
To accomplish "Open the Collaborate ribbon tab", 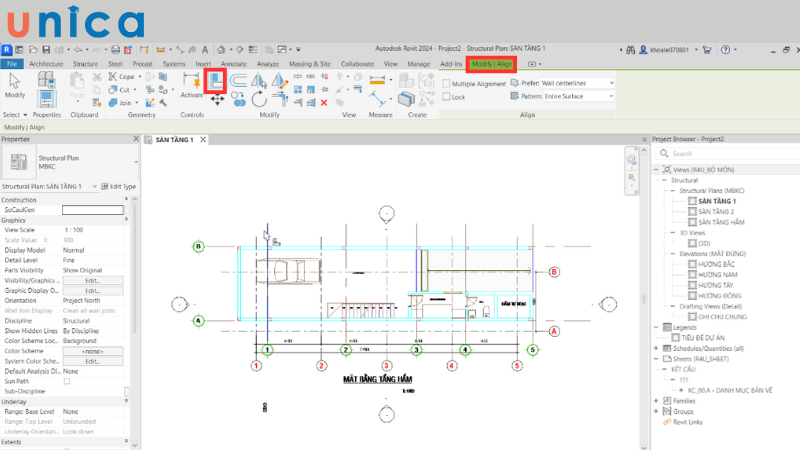I will point(357,64).
